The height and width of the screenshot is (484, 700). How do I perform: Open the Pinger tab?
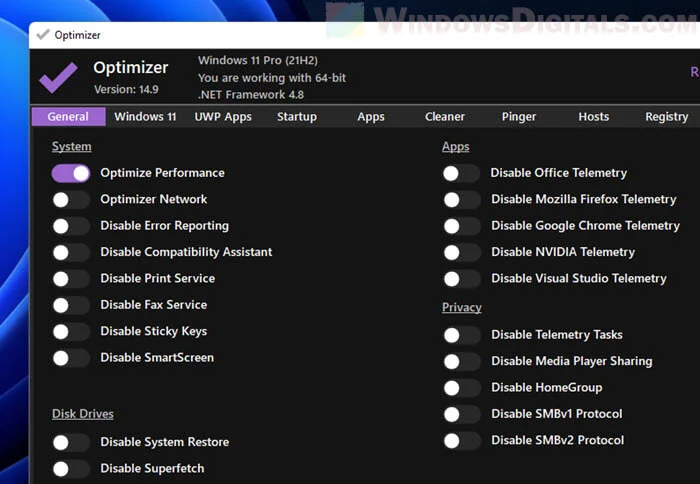[x=519, y=117]
